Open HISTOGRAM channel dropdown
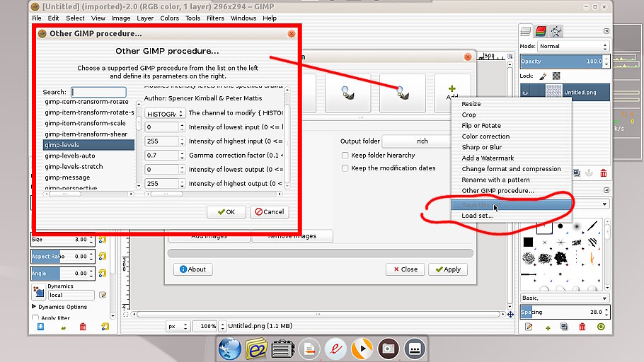 (165, 114)
